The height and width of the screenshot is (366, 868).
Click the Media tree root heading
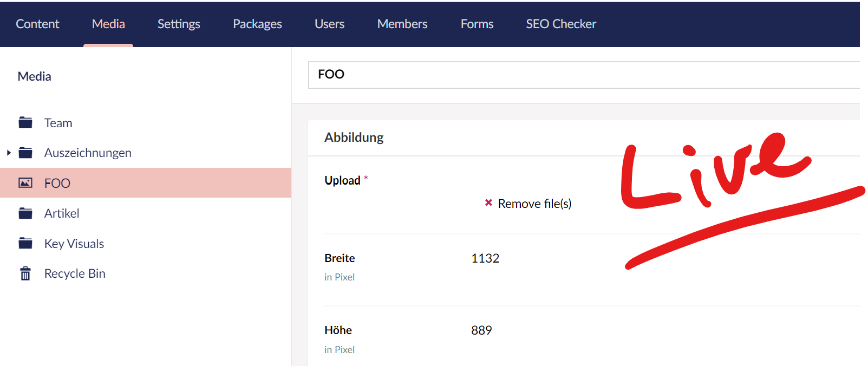click(35, 76)
